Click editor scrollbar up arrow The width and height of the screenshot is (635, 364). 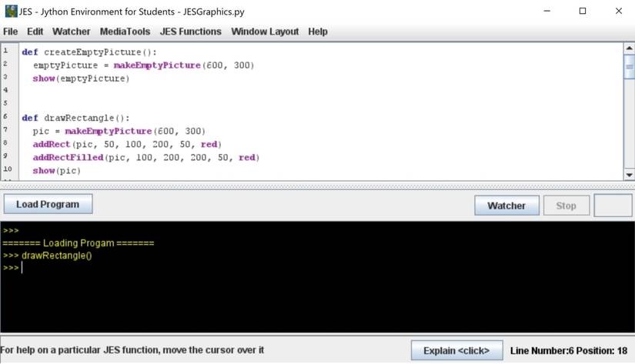(629, 48)
